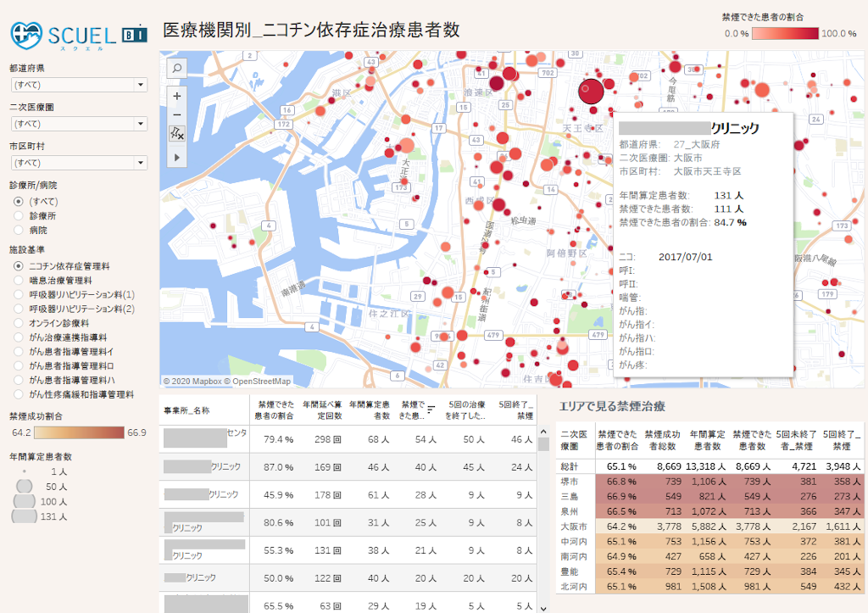
Task: Click the reset map pin icon
Action: 176,133
